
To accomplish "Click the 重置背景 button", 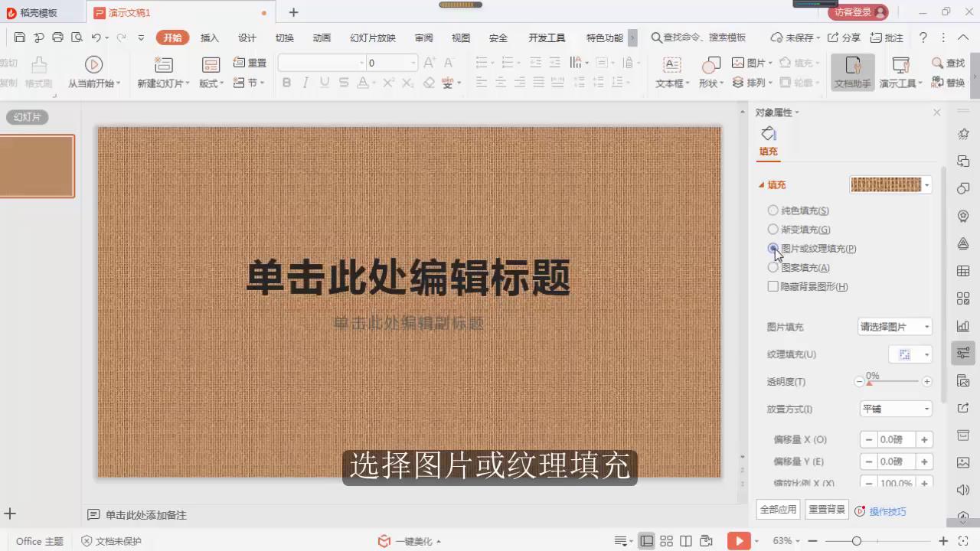I will point(826,509).
